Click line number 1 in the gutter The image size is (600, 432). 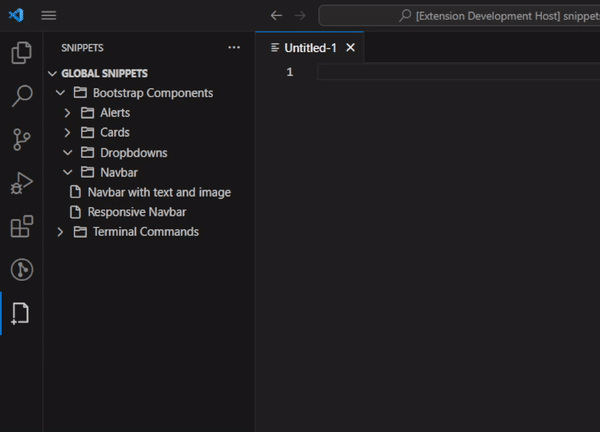coord(290,72)
